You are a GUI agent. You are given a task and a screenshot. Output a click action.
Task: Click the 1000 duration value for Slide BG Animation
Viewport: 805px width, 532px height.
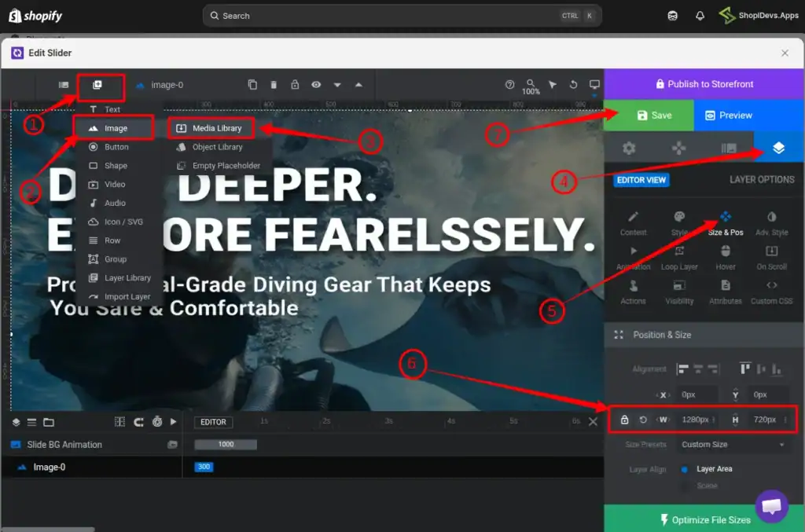[226, 443]
